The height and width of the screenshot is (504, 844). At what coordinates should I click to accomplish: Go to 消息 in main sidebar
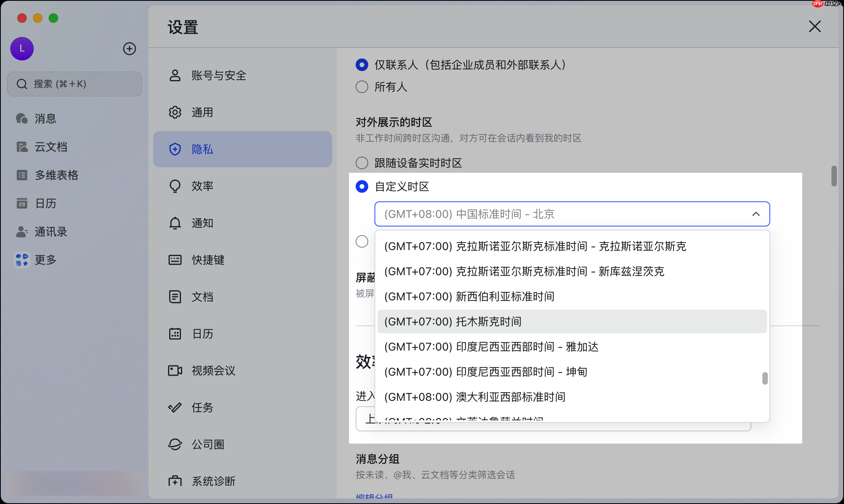click(x=75, y=119)
